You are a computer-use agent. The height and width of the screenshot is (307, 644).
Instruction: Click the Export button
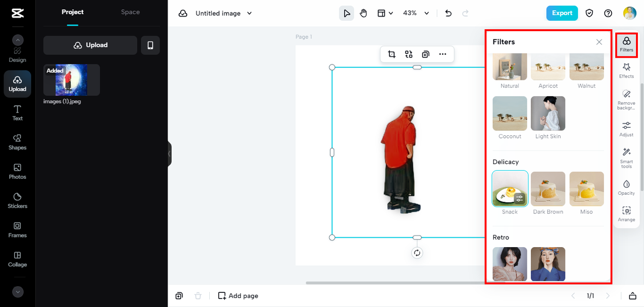[562, 13]
